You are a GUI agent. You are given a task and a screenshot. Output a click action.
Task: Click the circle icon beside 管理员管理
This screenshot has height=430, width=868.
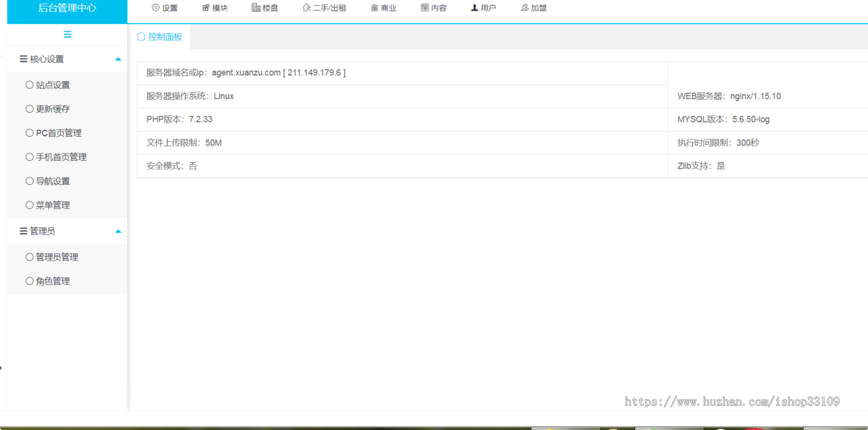(30, 257)
